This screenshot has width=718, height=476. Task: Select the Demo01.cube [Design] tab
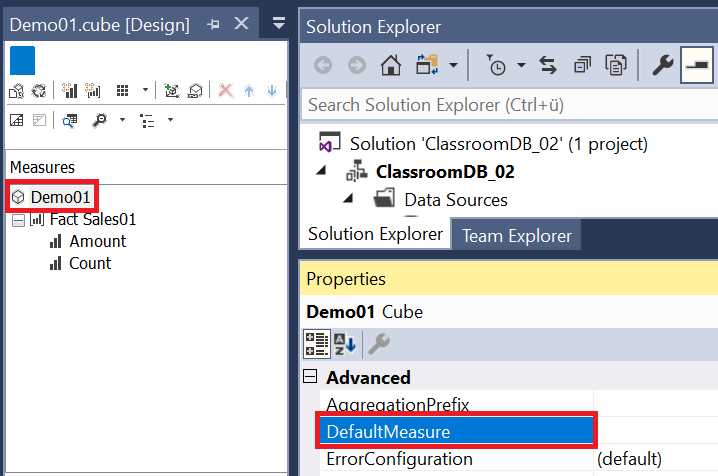[x=99, y=25]
